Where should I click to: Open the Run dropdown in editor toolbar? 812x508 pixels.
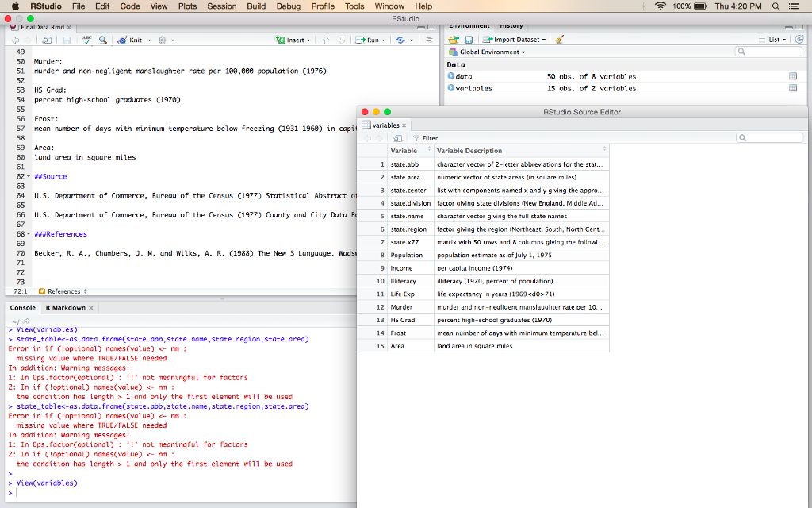(383, 40)
